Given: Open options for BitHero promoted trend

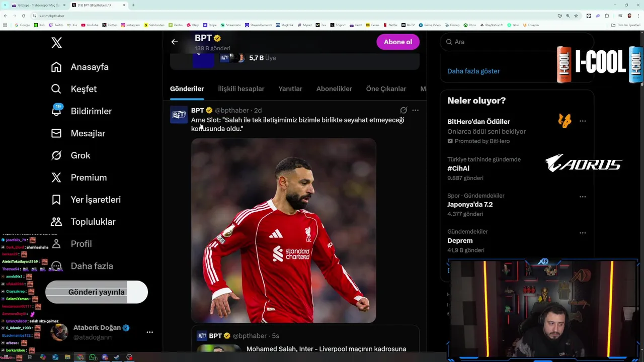Looking at the screenshot, I should (x=583, y=121).
